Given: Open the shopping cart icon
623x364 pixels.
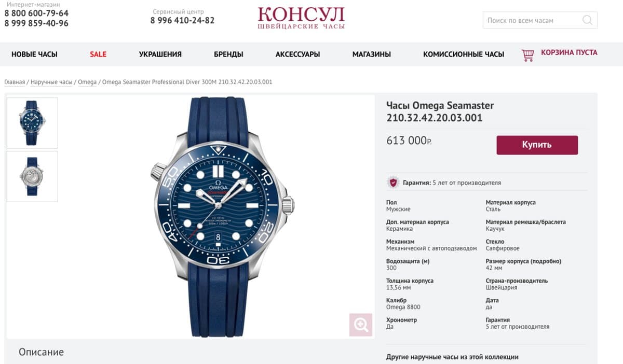Looking at the screenshot, I should (x=528, y=54).
